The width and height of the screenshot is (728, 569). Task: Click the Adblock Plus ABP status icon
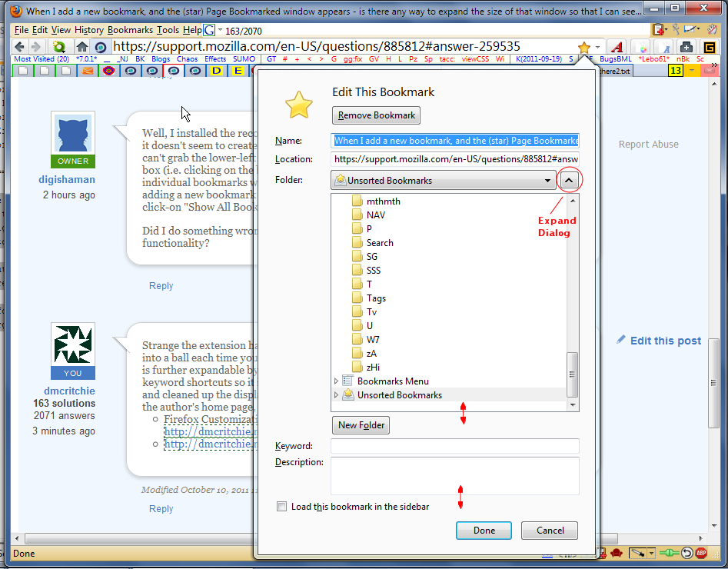point(701,553)
